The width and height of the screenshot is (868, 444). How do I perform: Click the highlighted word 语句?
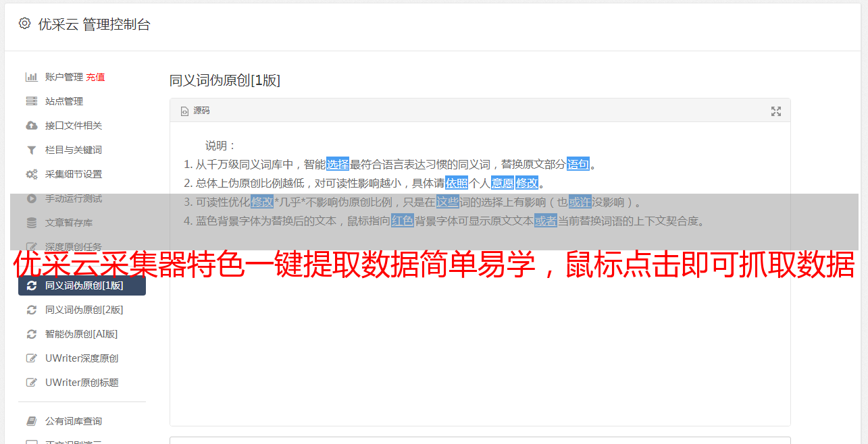pyautogui.click(x=578, y=164)
